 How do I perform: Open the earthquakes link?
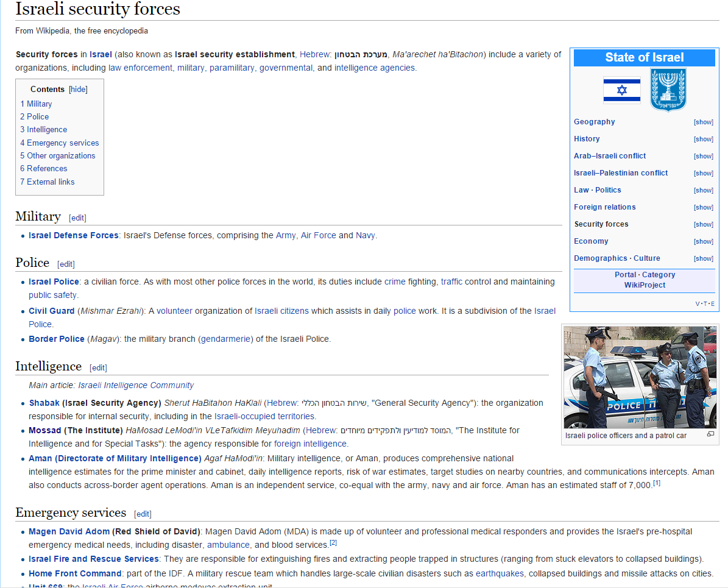click(500, 573)
